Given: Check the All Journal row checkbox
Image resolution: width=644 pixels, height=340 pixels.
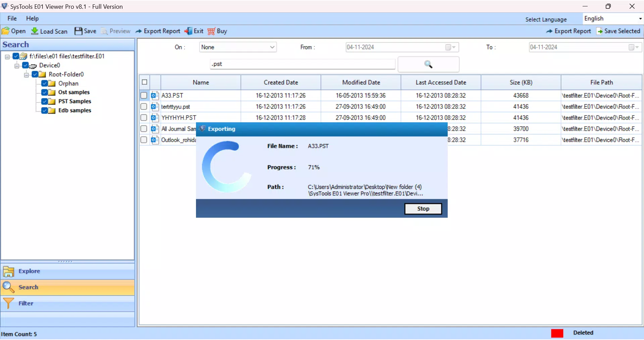Looking at the screenshot, I should pos(144,129).
